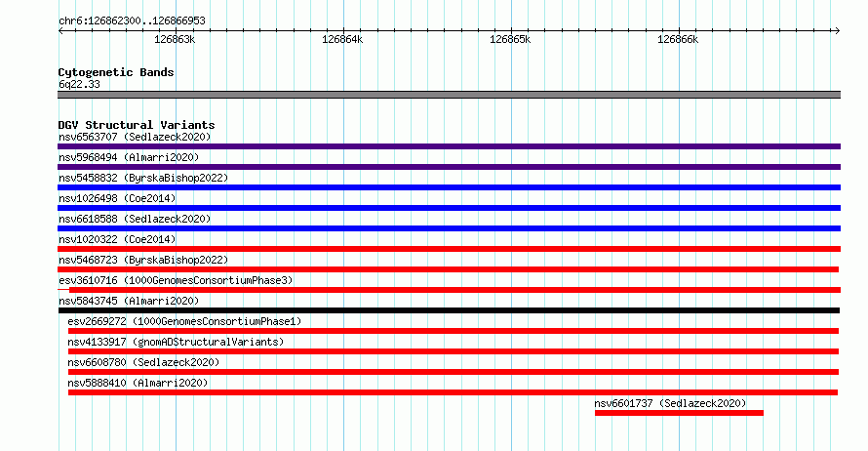Click the red bar for nsv4133917
This screenshot has height=451, width=868.
click(x=454, y=351)
